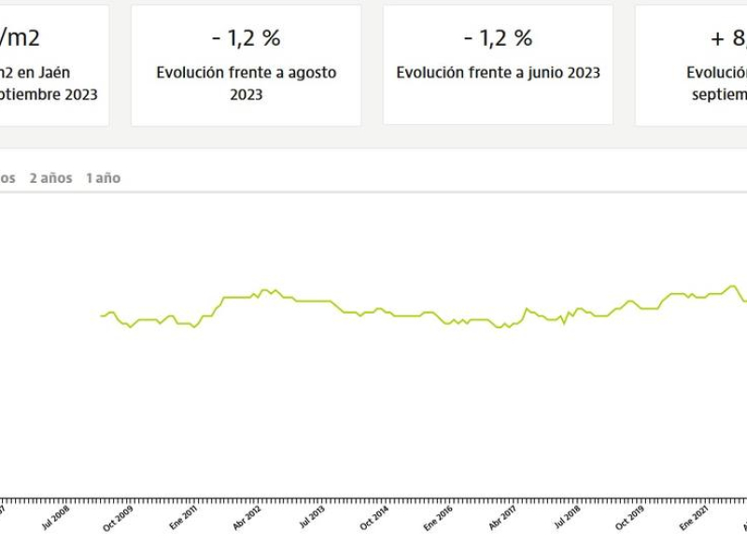
Task: Click the "Jul 2013" axis label
Action: 311,518
